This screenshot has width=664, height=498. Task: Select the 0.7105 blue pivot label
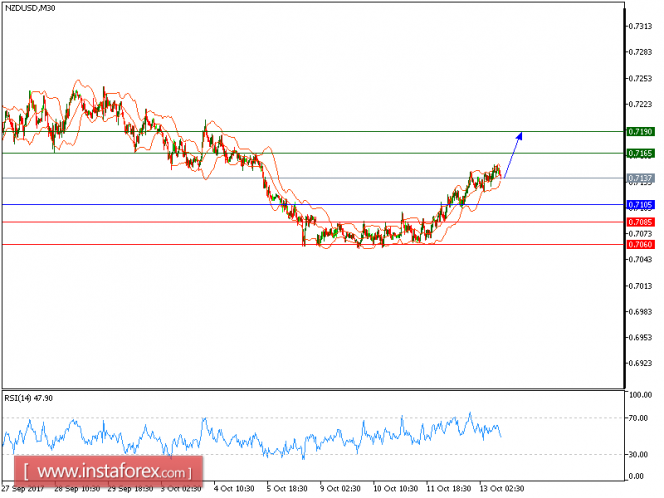(640, 205)
